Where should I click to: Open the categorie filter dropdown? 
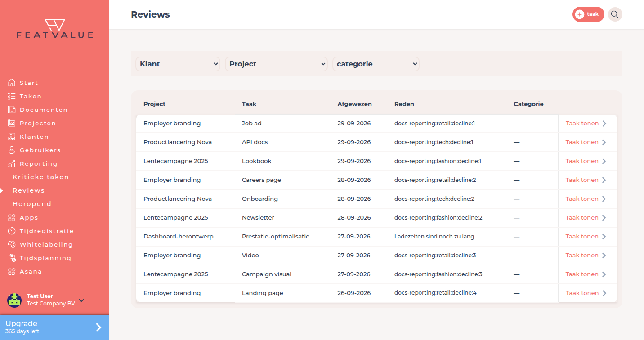click(376, 64)
